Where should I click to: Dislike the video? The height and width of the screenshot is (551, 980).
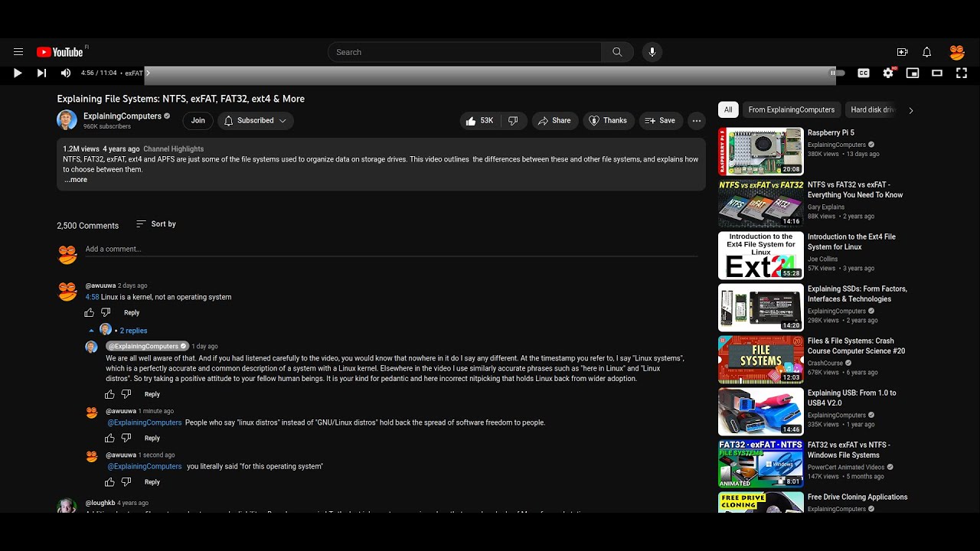click(x=513, y=121)
